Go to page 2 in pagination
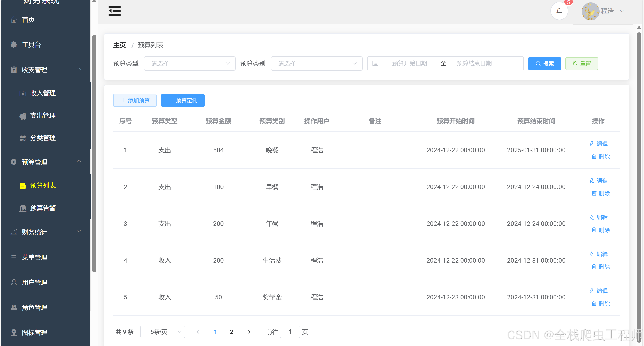 click(231, 332)
